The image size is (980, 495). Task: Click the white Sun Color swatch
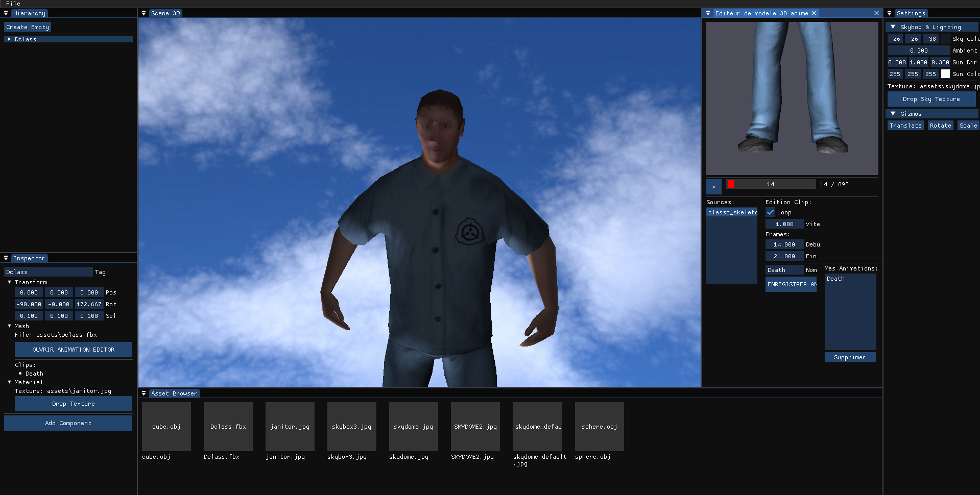pyautogui.click(x=945, y=73)
